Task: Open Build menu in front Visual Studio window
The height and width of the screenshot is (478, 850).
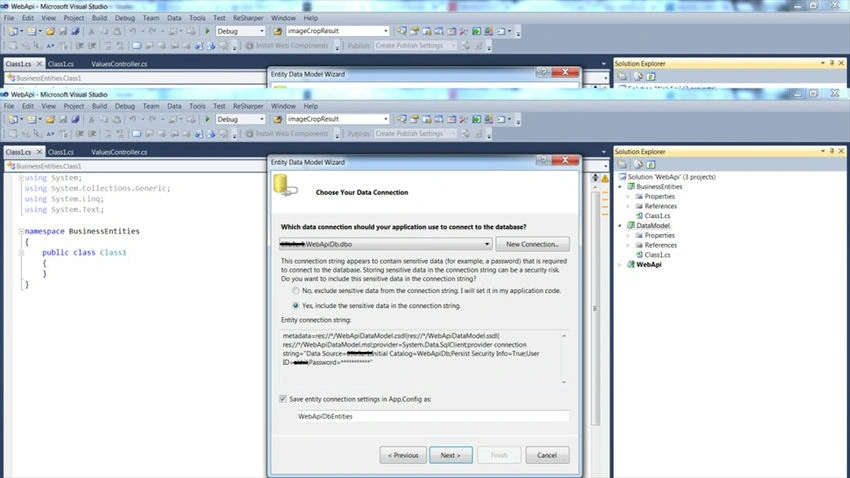Action: (x=99, y=106)
